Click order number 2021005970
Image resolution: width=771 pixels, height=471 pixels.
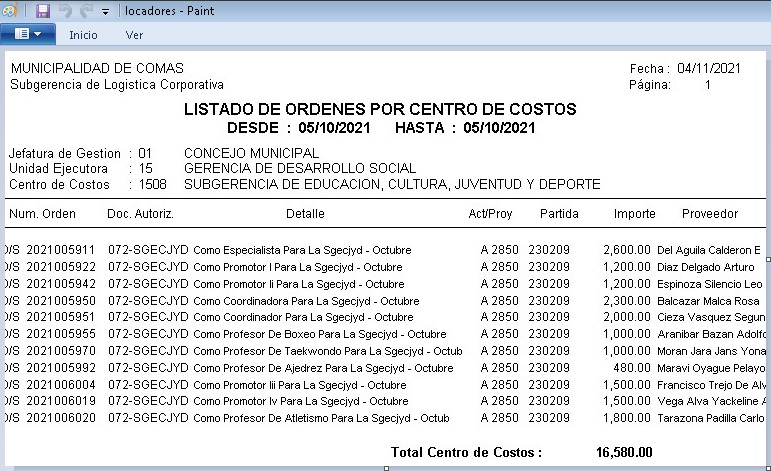(x=60, y=351)
